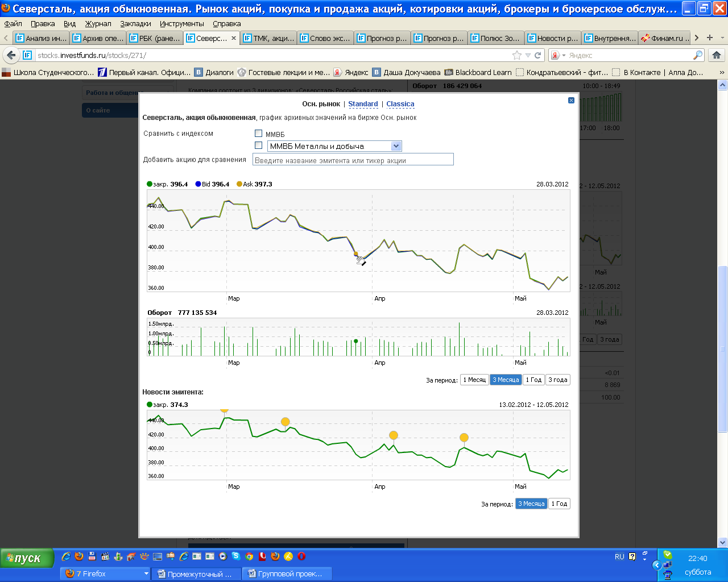This screenshot has width=728, height=582.
Task: Select 1 Год for the news chart
Action: click(x=559, y=504)
